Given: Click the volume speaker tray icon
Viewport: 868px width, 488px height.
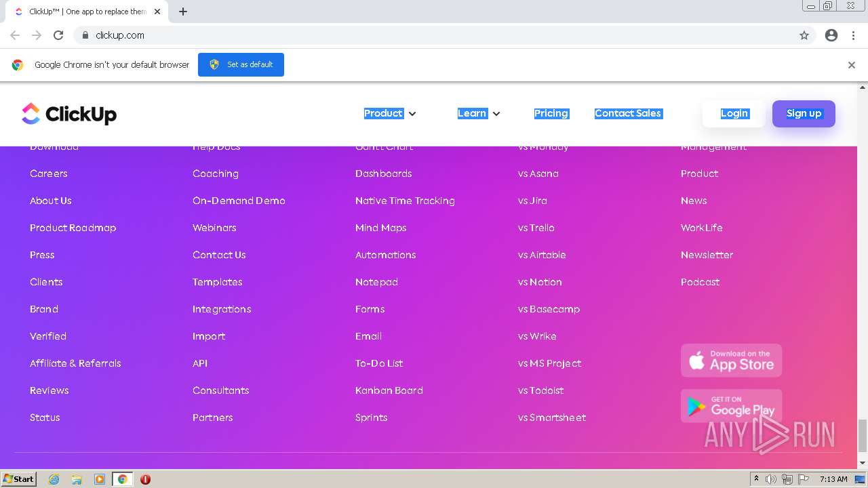Looking at the screenshot, I should 771,479.
